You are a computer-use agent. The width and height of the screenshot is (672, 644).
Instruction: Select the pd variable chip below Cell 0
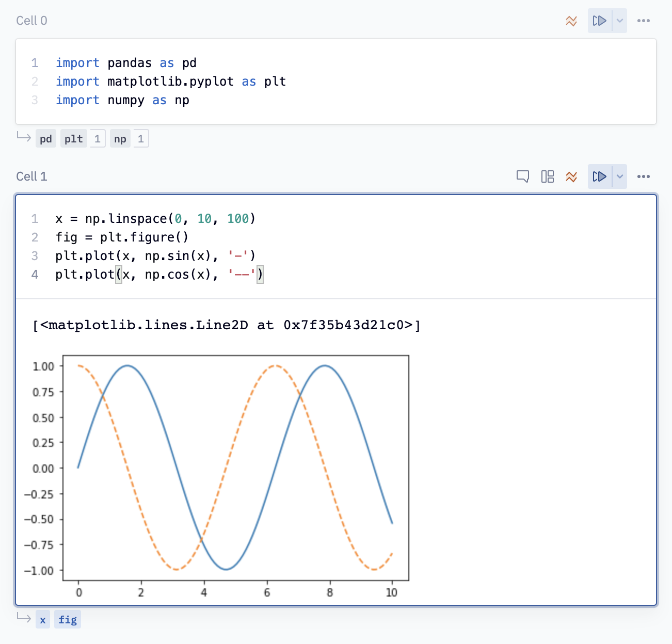click(45, 138)
